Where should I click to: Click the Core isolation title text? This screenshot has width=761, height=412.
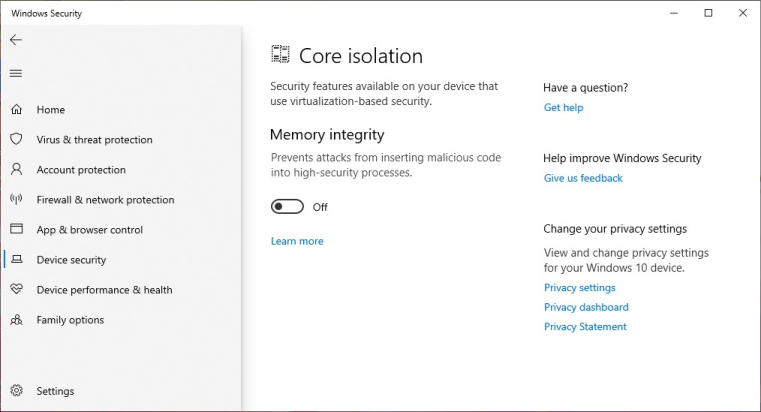(x=361, y=56)
